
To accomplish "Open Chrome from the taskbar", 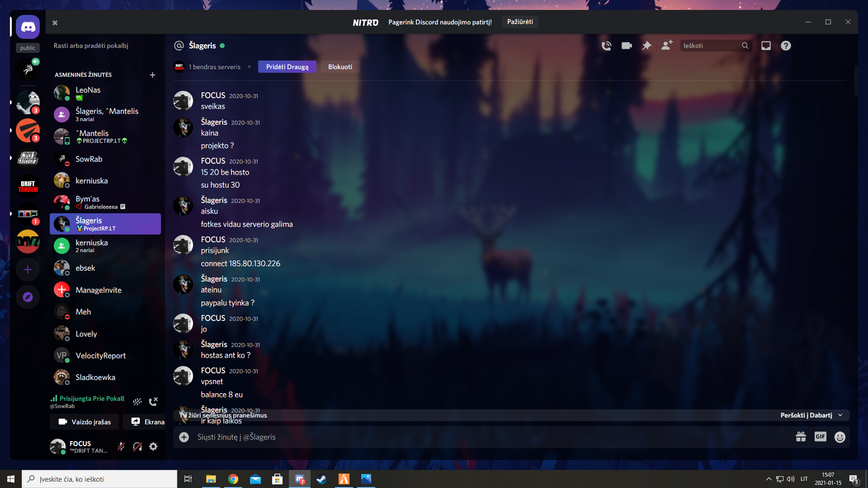I will click(233, 479).
